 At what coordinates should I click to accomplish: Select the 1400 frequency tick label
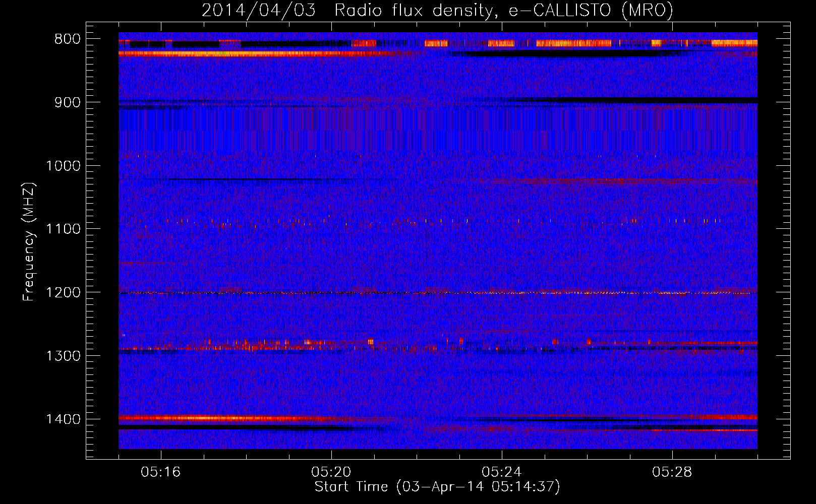coord(63,419)
